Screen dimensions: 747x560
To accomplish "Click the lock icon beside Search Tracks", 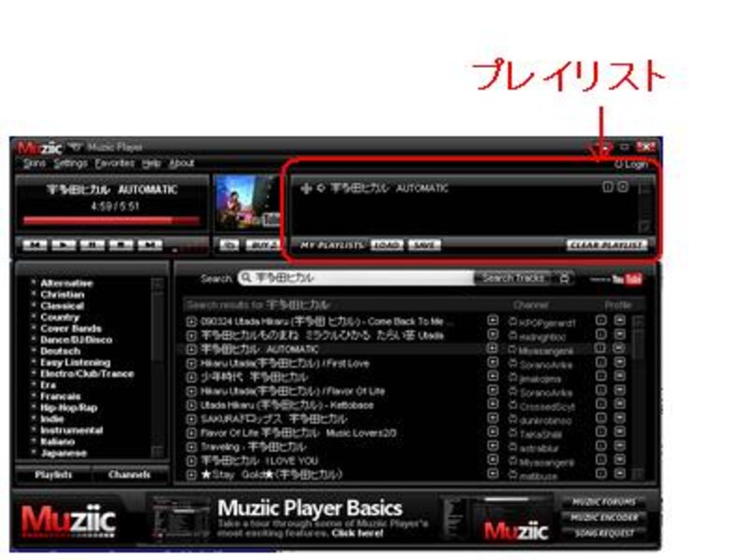I will point(565,276).
